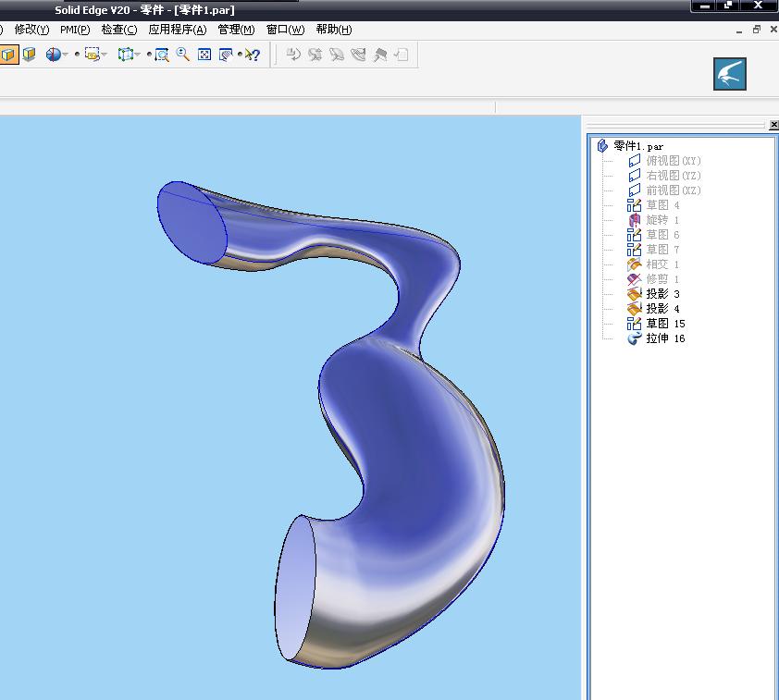Click the drop shadow shaded cube icon
This screenshot has height=700, width=779.
(x=30, y=55)
